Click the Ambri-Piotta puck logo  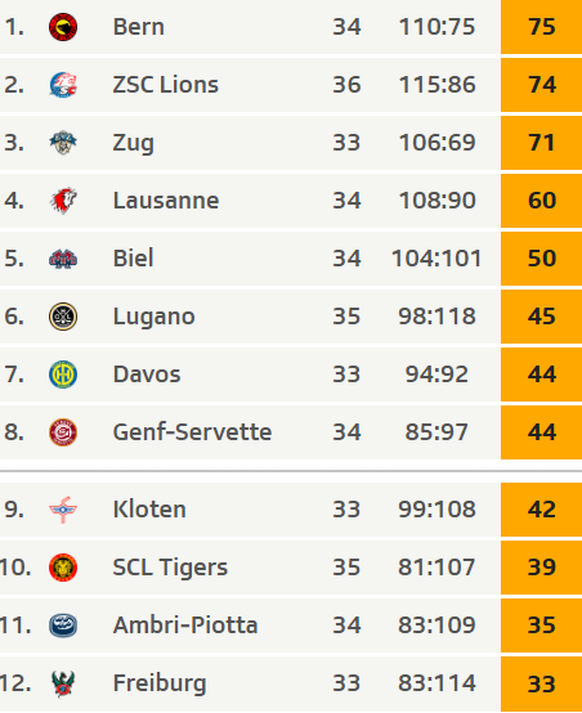[63, 625]
